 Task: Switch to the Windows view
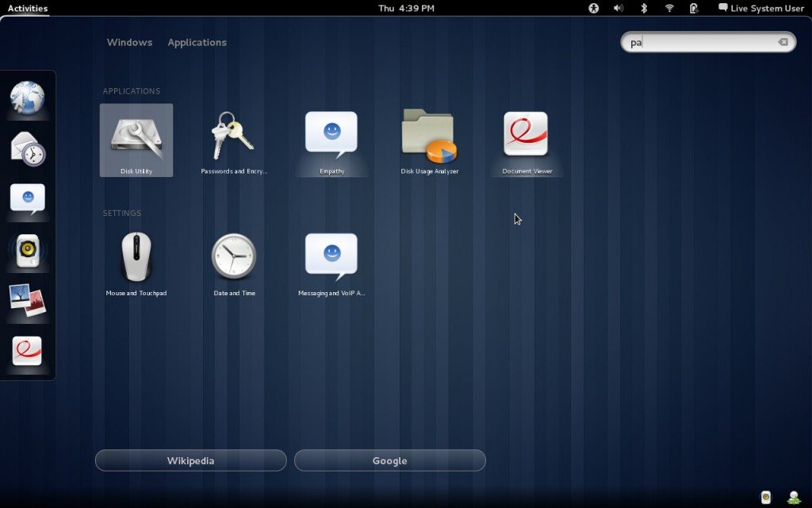(129, 42)
